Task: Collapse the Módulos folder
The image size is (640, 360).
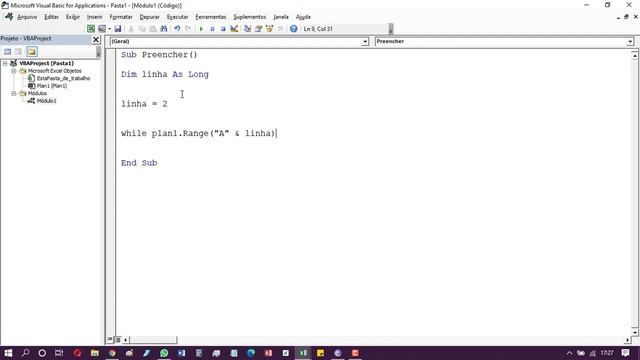Action: click(x=14, y=93)
